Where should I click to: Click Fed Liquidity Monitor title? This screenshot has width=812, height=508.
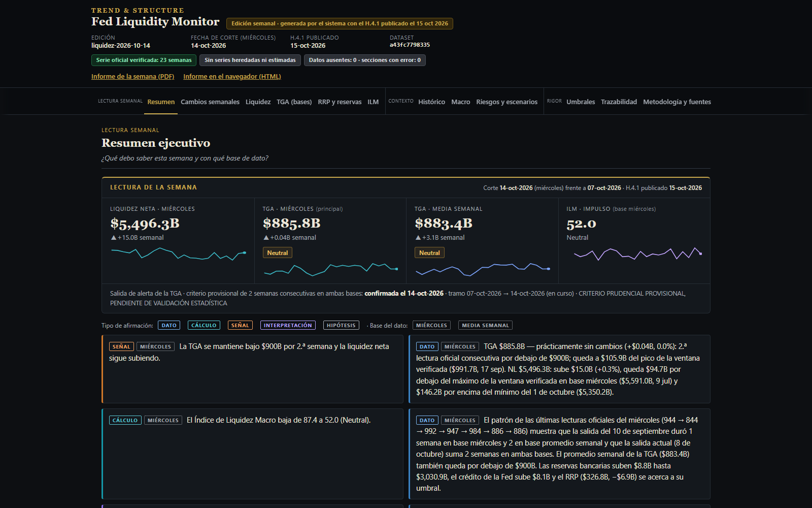click(x=155, y=21)
